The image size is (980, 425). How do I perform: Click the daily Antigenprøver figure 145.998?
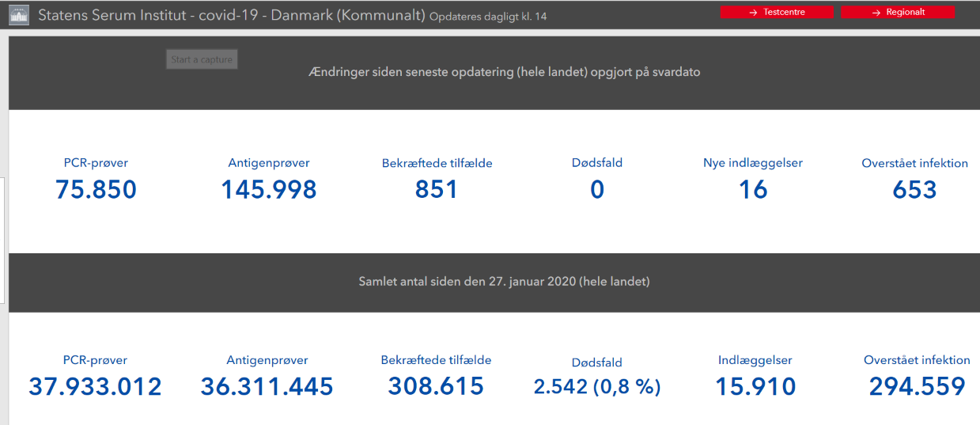268,190
